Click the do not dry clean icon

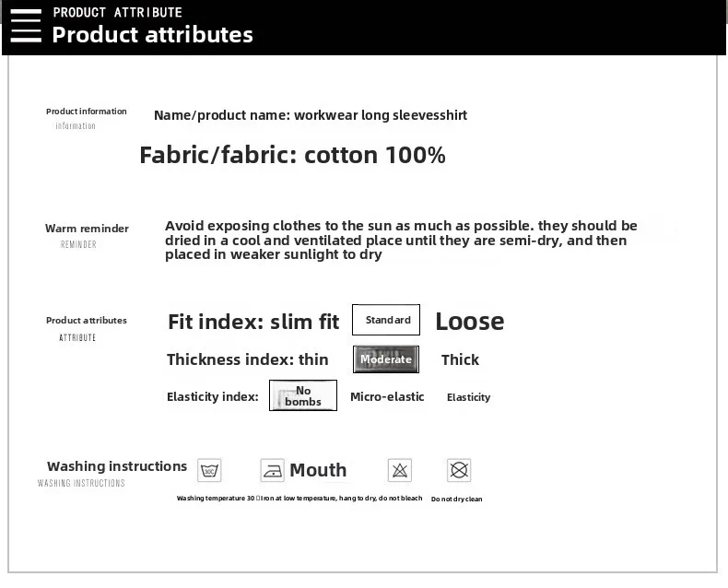(459, 470)
